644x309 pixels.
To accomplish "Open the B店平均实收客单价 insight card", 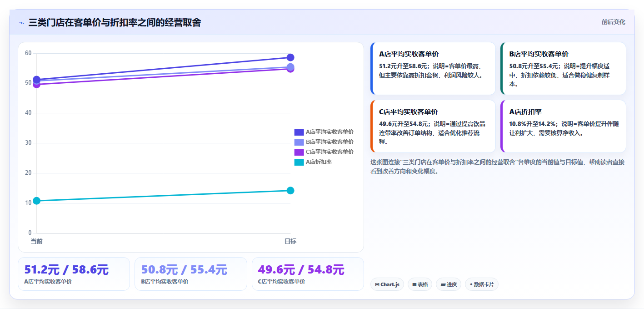I will coord(563,68).
